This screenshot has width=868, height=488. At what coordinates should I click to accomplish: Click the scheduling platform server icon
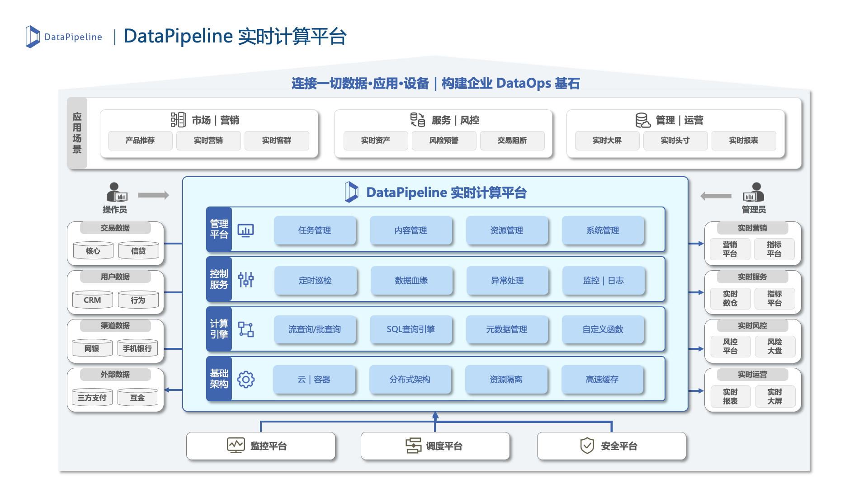[413, 446]
